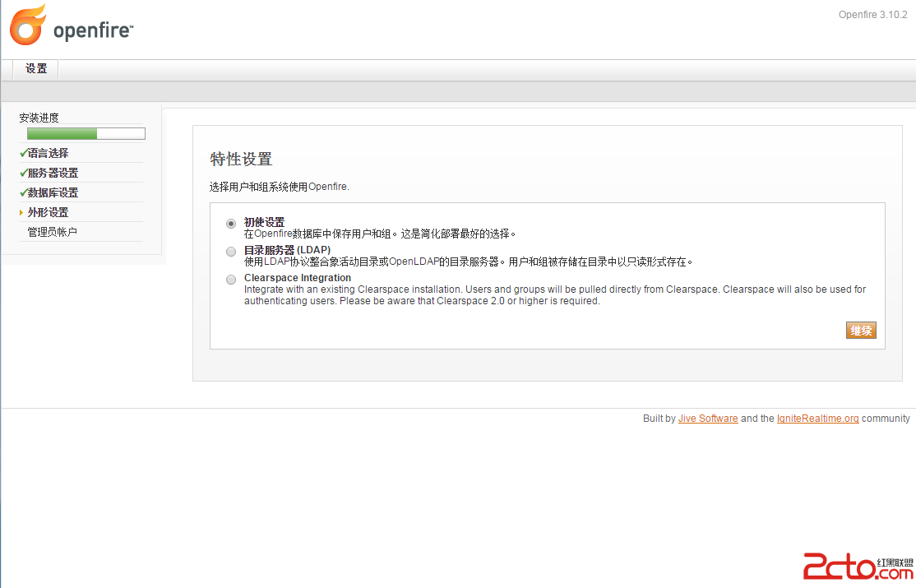
Task: Select the 外形设置 sidebar step
Action: click(x=48, y=212)
